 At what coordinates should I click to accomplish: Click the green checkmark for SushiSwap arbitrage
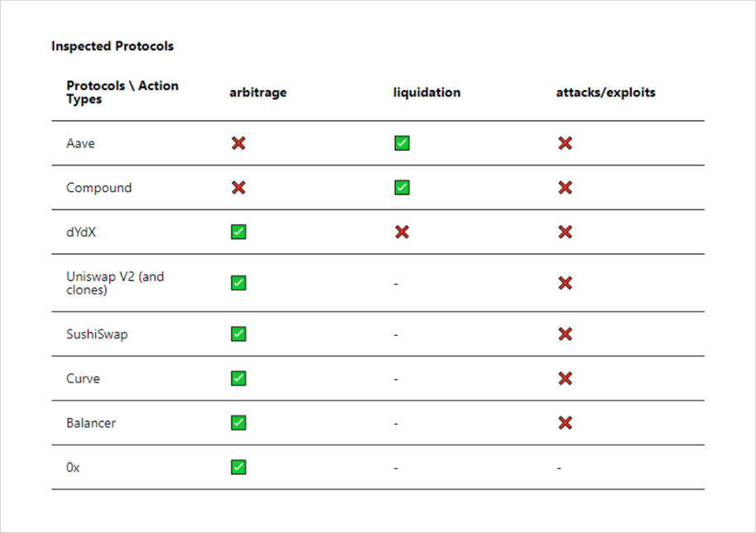click(238, 334)
